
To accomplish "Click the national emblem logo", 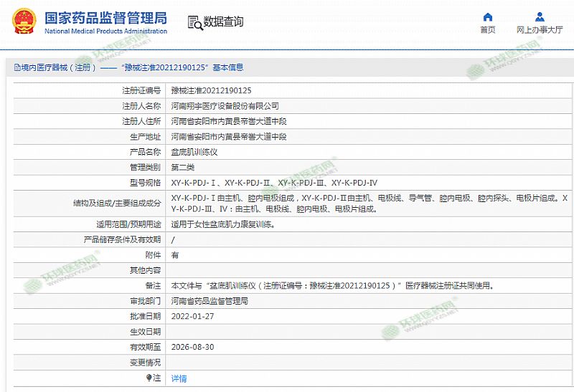I will pyautogui.click(x=24, y=22).
